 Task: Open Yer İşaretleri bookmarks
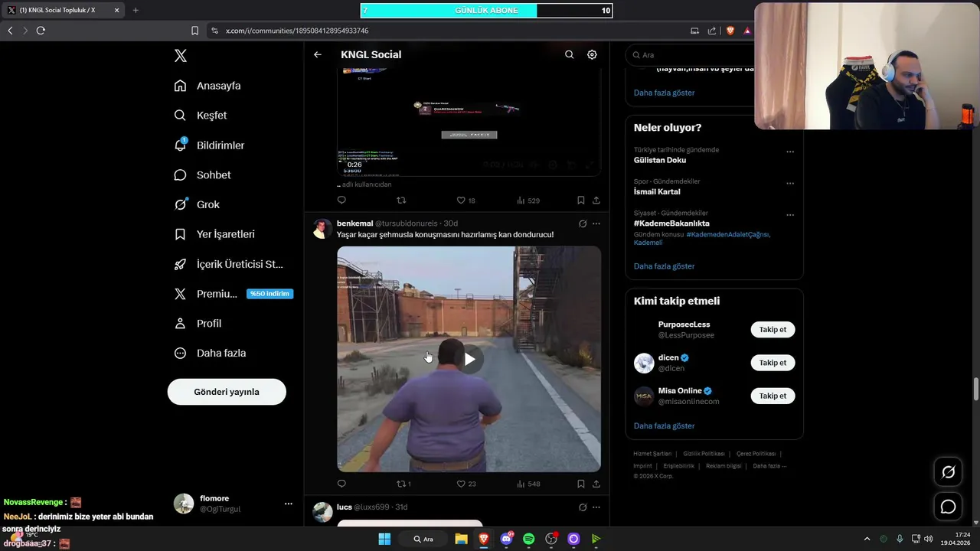[214, 234]
